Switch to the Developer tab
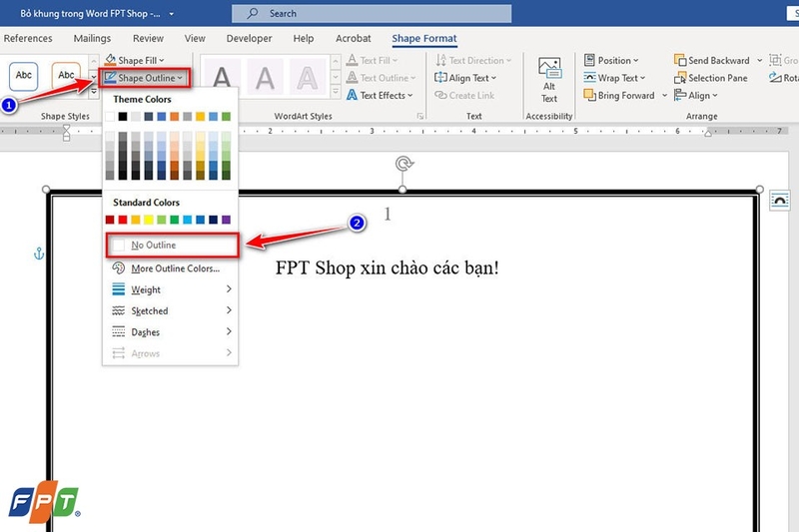This screenshot has width=799, height=532. (249, 38)
